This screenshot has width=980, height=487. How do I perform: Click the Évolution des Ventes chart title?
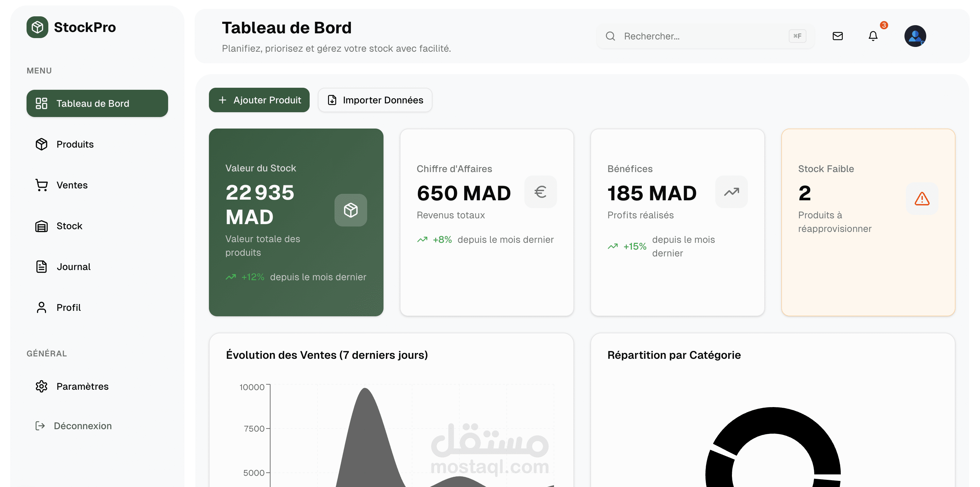point(327,355)
